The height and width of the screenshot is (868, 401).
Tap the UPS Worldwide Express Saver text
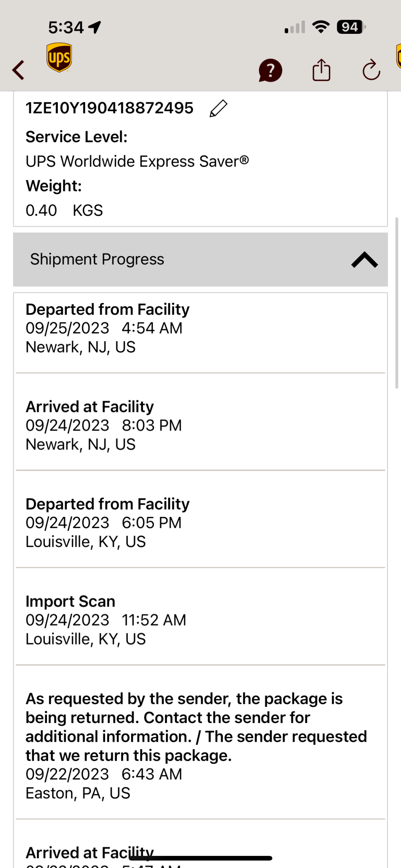137,161
